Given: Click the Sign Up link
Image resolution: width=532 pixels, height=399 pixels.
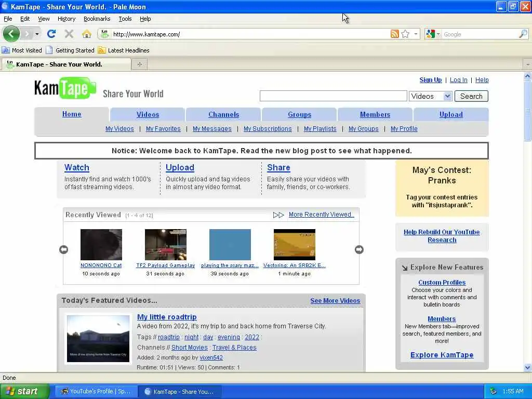Looking at the screenshot, I should (x=430, y=80).
